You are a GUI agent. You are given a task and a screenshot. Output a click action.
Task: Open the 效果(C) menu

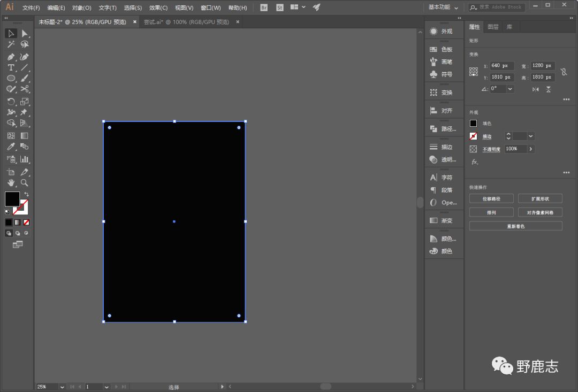coord(158,8)
